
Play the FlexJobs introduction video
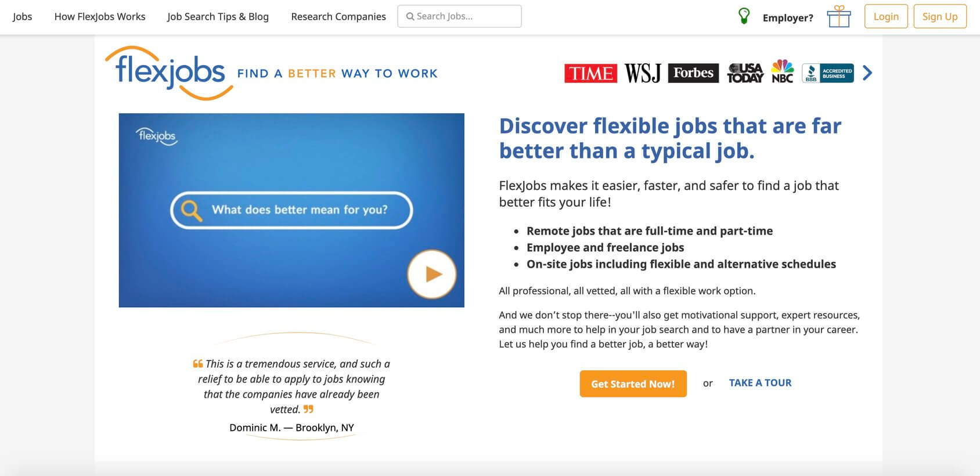coord(431,274)
